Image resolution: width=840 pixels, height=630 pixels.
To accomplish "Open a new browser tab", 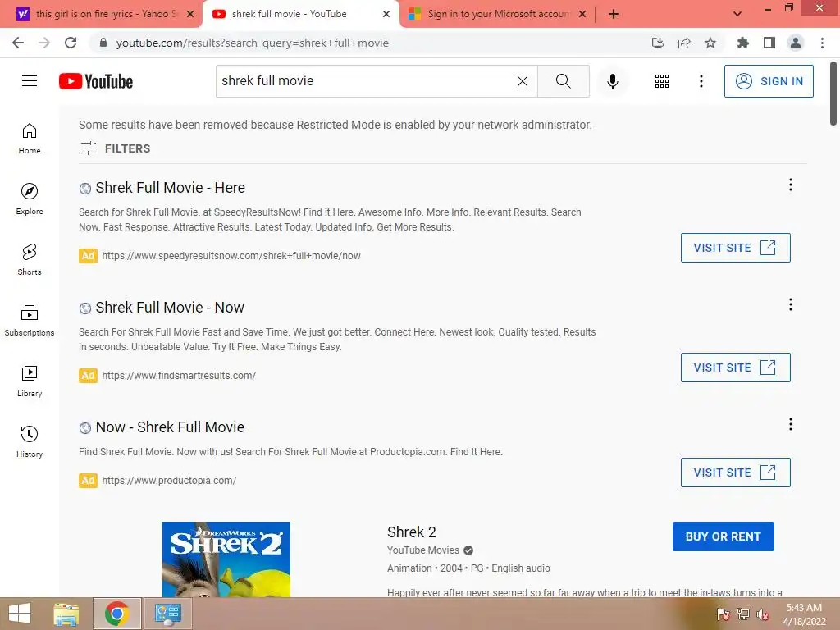I will 614,14.
